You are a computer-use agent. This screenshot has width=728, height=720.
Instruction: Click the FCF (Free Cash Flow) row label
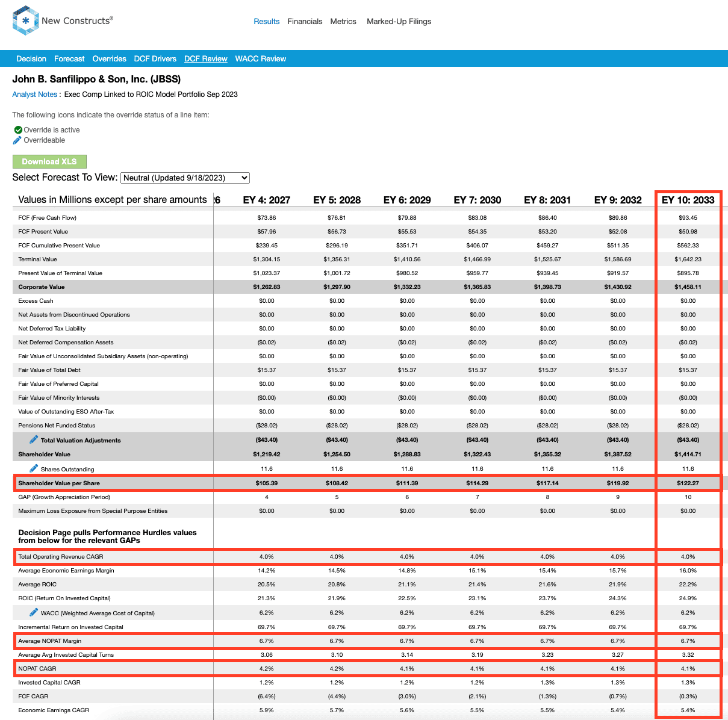point(48,217)
